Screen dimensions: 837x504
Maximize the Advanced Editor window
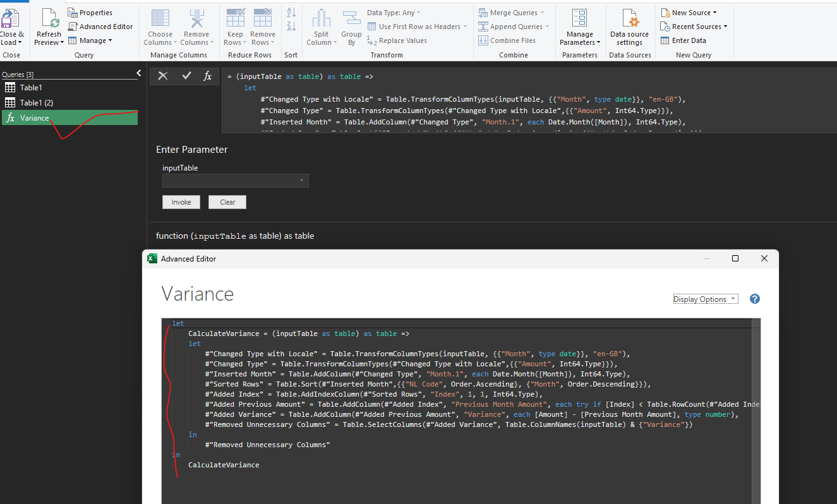(735, 258)
